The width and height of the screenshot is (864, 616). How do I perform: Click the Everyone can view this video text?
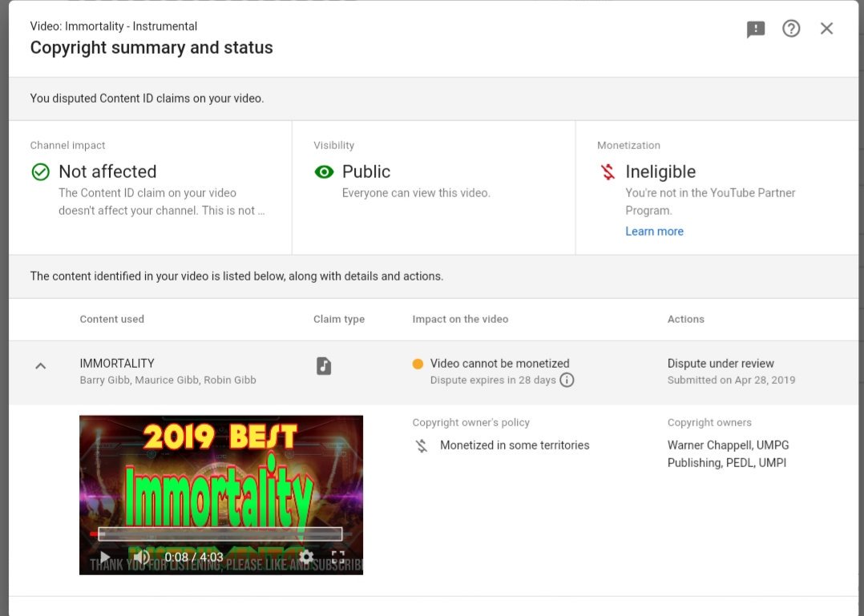coord(416,193)
